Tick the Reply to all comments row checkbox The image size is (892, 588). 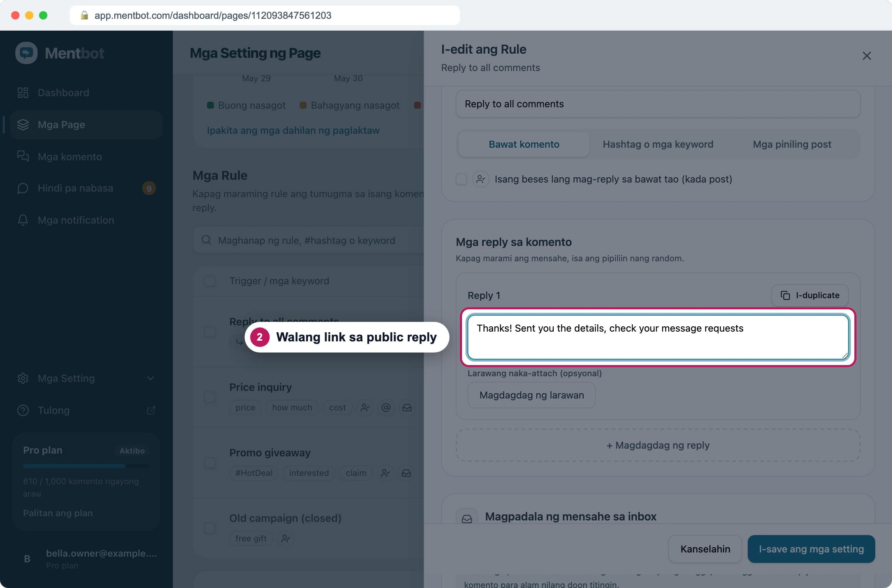click(x=210, y=332)
